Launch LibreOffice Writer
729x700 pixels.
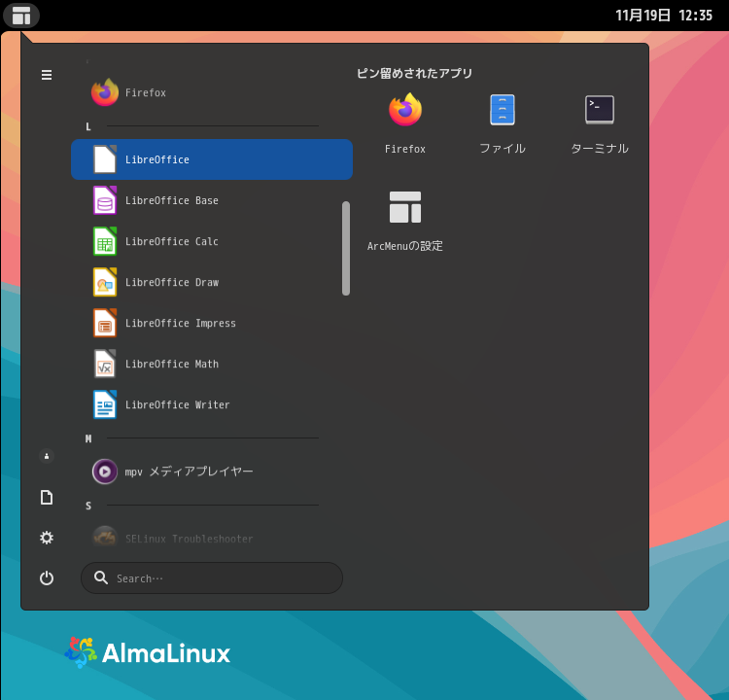click(x=212, y=404)
